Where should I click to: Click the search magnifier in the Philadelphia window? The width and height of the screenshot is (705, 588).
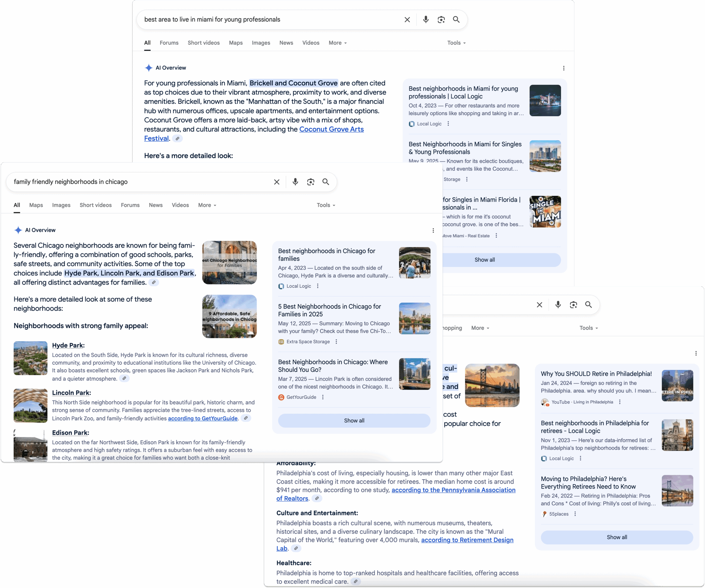588,304
